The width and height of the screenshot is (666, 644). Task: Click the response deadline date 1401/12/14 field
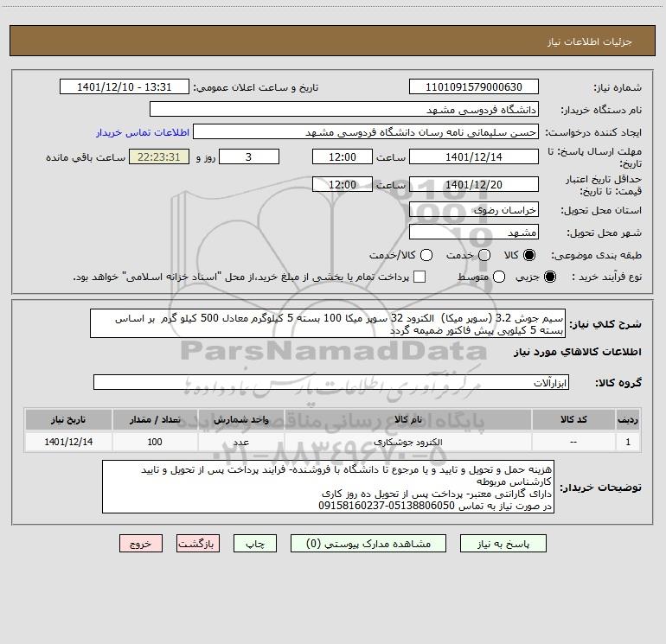point(474,156)
